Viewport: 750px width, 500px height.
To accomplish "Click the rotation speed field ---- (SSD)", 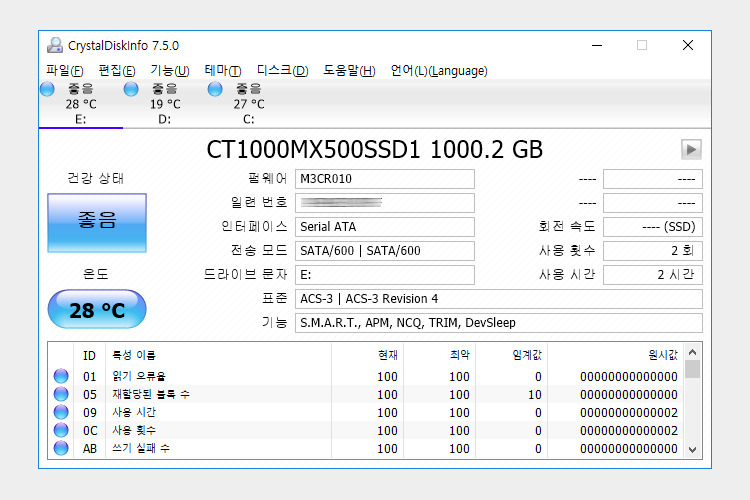I will tap(653, 227).
